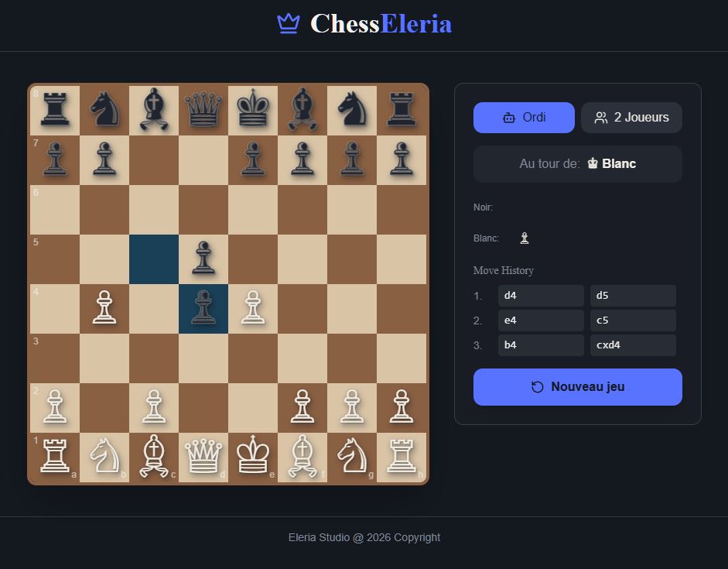
Task: Pick the white bishop on c1
Action: click(154, 457)
